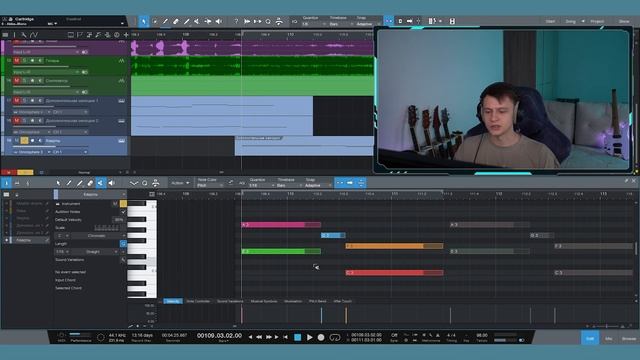Open the Song page button at top right

coord(571,21)
